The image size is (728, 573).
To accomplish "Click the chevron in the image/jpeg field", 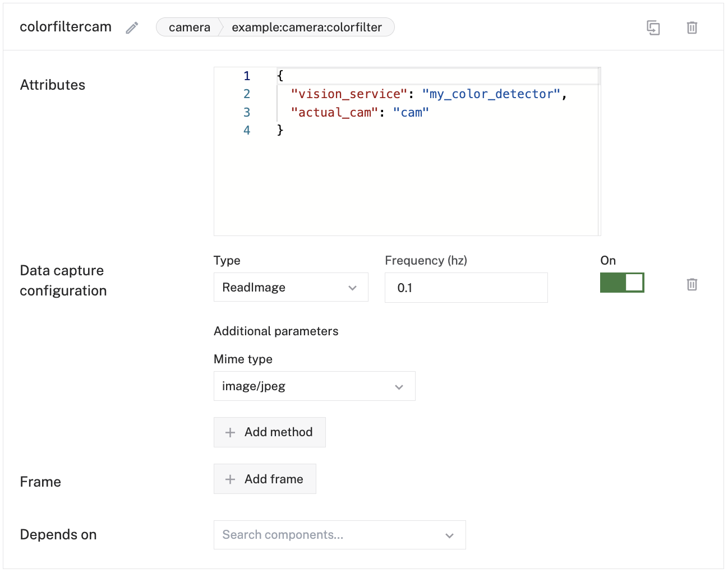I will (x=399, y=387).
